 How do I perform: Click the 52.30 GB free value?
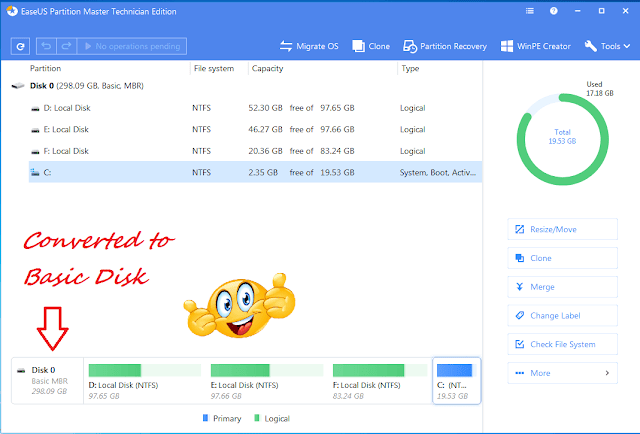coord(265,108)
